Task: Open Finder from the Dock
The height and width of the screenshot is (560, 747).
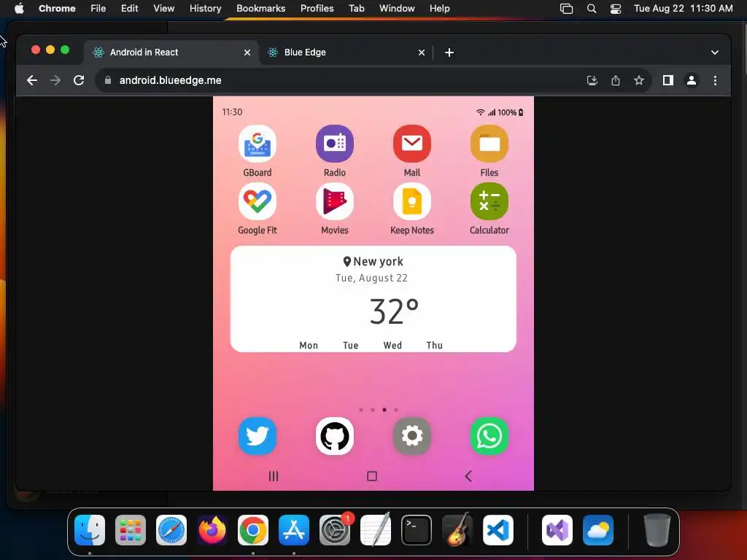Action: pyautogui.click(x=90, y=530)
